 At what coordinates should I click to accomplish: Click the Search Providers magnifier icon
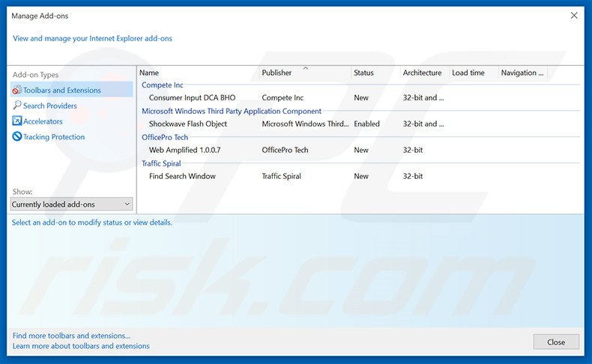(17, 106)
